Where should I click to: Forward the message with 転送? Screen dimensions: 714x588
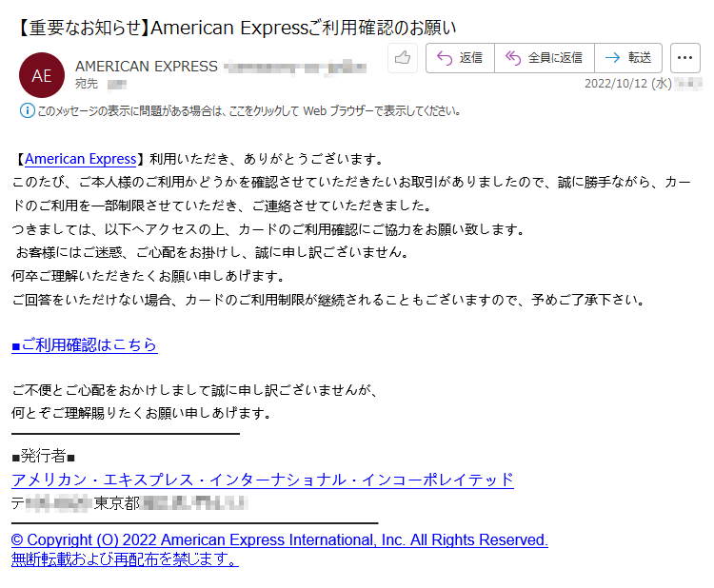coord(628,58)
